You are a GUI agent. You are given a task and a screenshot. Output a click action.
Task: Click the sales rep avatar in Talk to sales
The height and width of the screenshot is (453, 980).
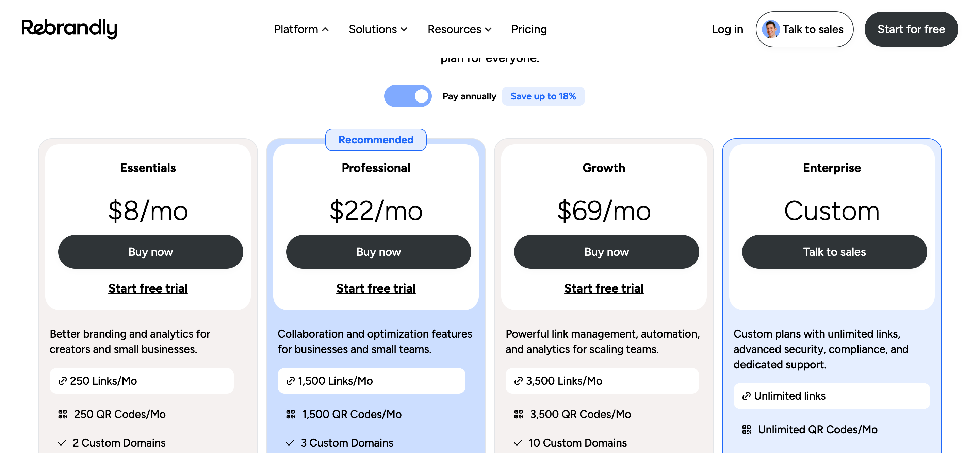pyautogui.click(x=771, y=29)
